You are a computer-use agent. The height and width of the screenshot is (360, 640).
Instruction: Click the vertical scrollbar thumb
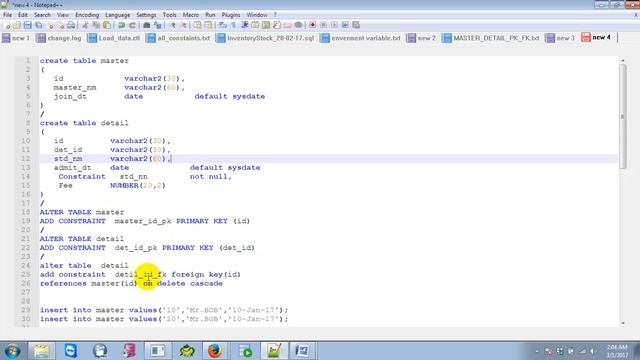[622, 116]
